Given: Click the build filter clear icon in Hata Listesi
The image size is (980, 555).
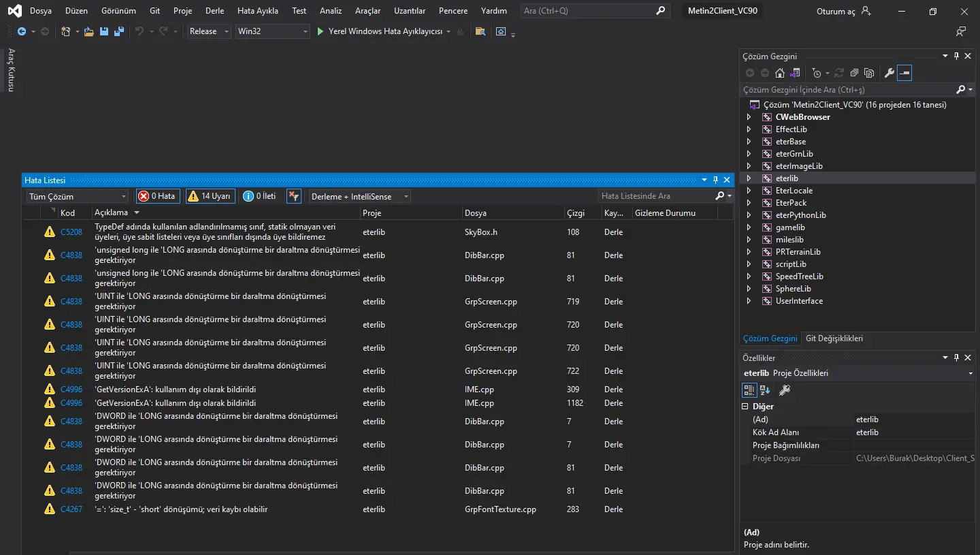Looking at the screenshot, I should pyautogui.click(x=294, y=196).
